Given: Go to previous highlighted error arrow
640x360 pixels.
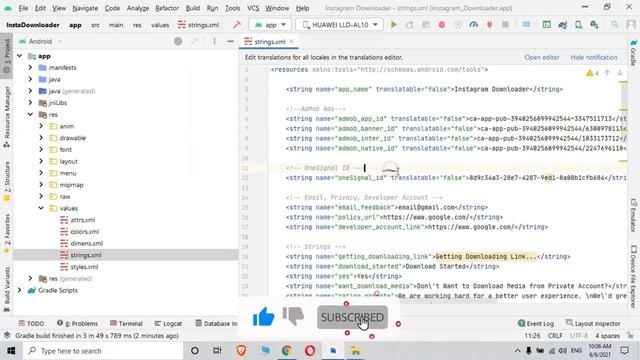Looking at the screenshot, I should click(x=607, y=73).
